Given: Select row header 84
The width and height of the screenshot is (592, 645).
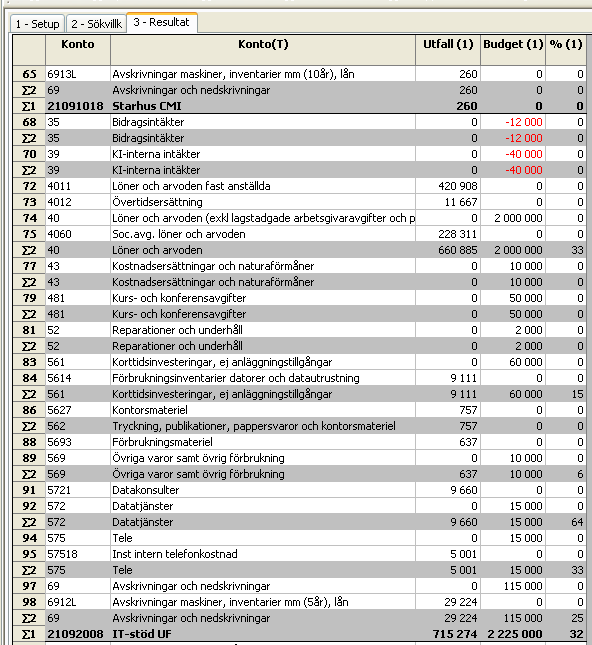Looking at the screenshot, I should click(29, 378).
